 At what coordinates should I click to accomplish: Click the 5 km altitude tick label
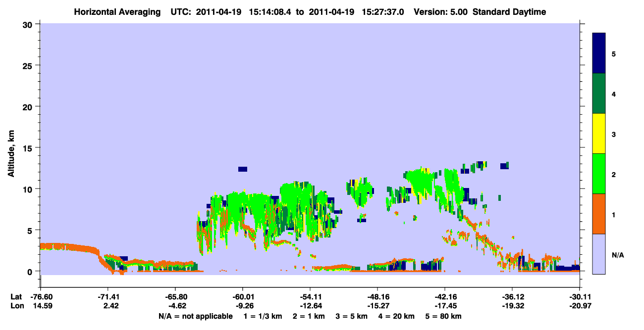[31, 230]
